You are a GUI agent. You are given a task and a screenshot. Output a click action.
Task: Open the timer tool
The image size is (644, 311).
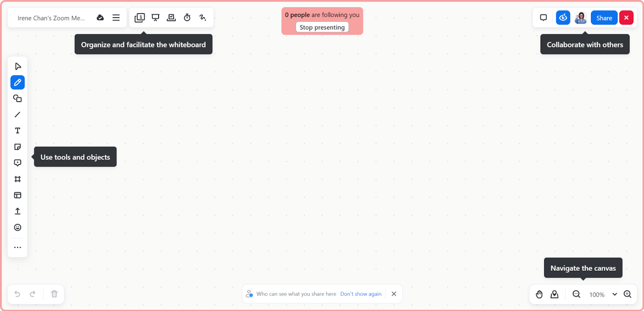[x=187, y=18]
